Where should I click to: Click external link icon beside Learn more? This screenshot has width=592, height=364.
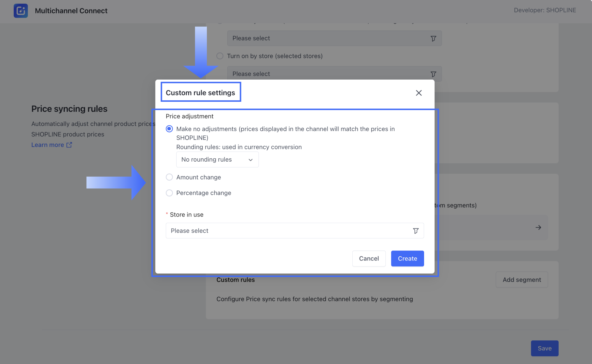[x=69, y=145]
